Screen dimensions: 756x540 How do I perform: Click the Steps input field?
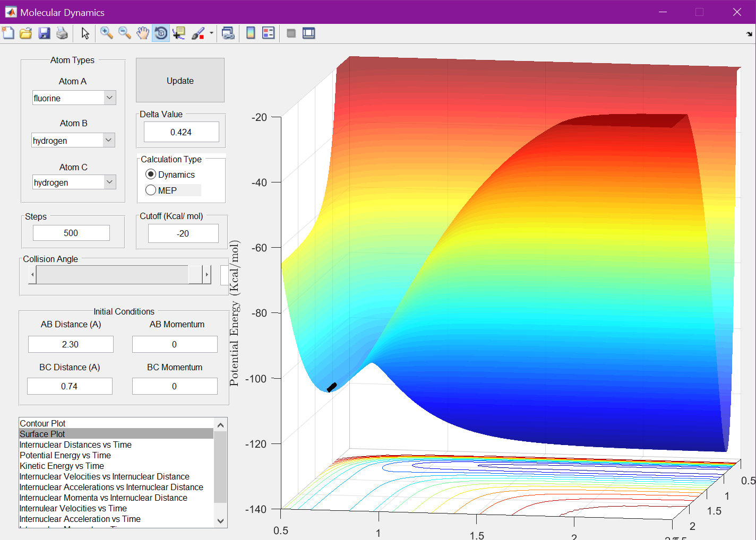click(71, 233)
